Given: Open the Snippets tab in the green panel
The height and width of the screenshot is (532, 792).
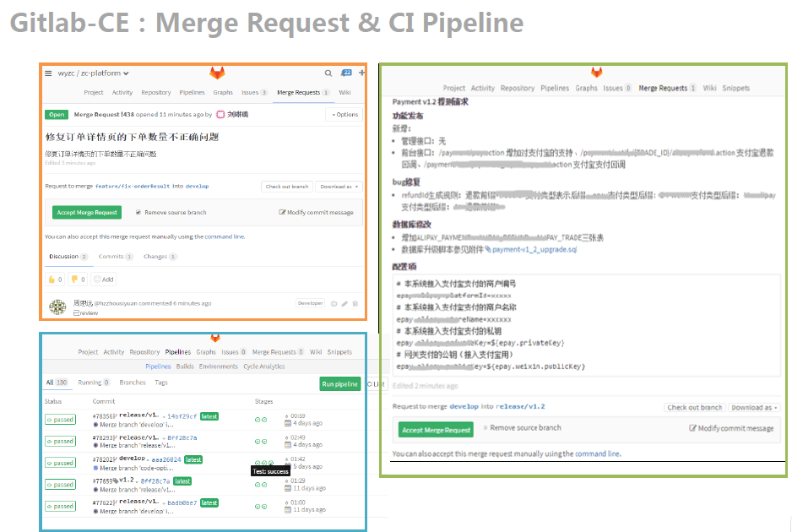Looking at the screenshot, I should click(735, 88).
